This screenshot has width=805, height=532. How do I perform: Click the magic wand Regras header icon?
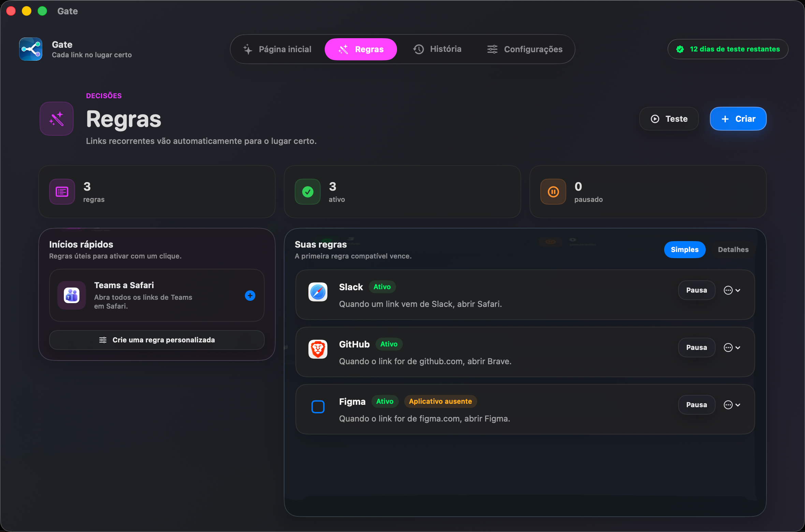pyautogui.click(x=57, y=119)
